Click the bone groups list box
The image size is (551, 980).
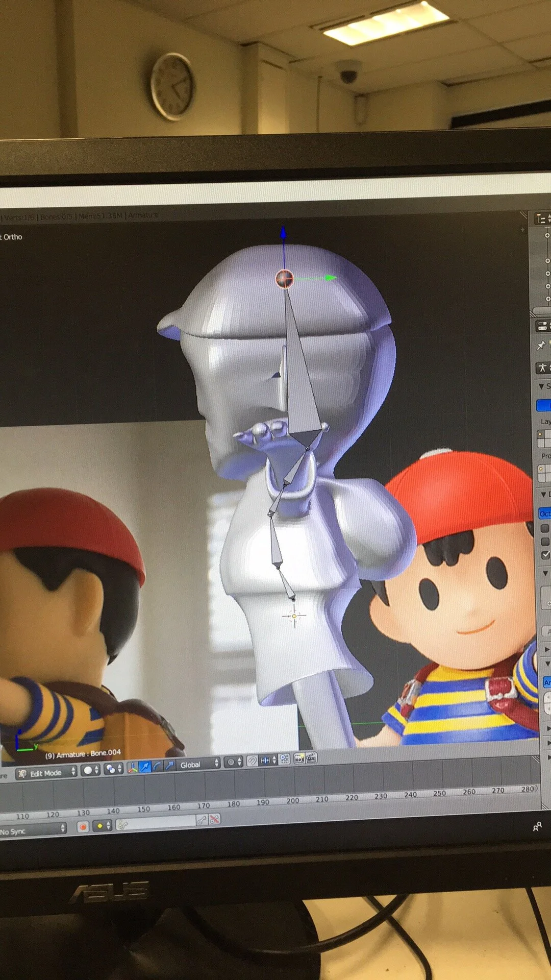(546, 597)
